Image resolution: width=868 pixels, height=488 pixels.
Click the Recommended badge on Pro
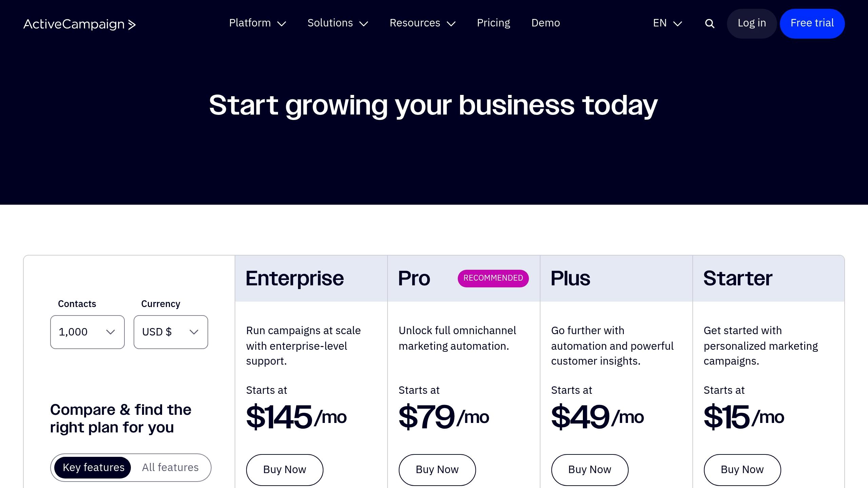(493, 278)
